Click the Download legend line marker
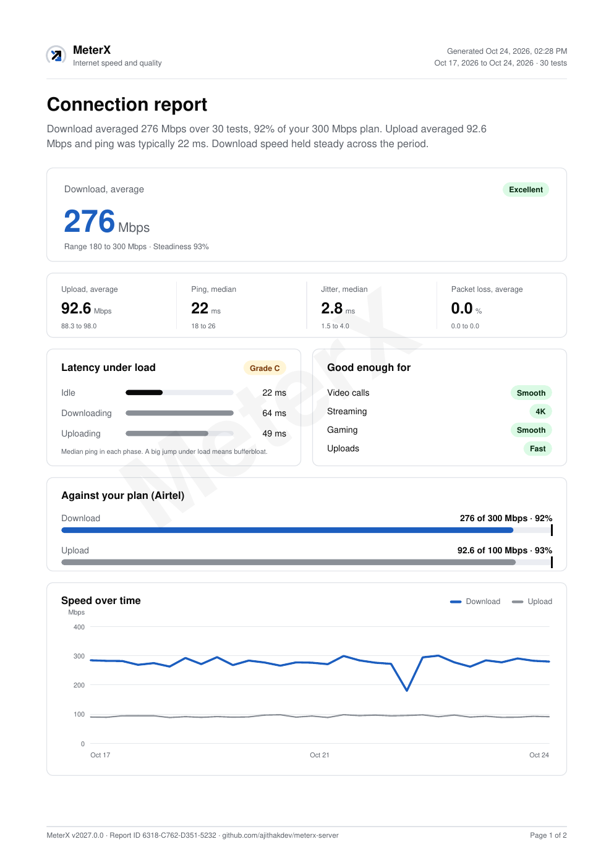614x868 pixels. (x=456, y=602)
